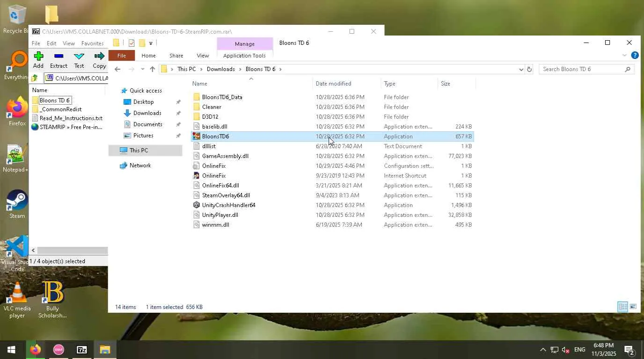This screenshot has width=644, height=359.
Task: Open the File menu in 7-Zip
Action: (36, 43)
